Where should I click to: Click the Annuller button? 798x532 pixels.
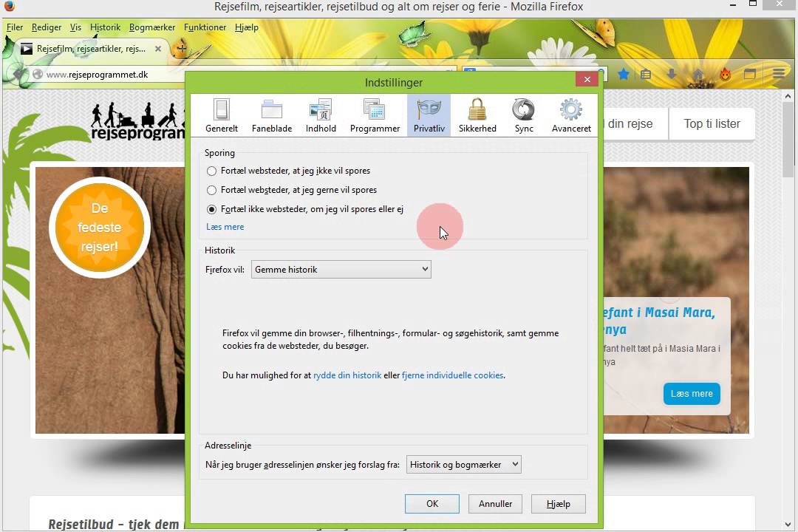[x=495, y=504]
